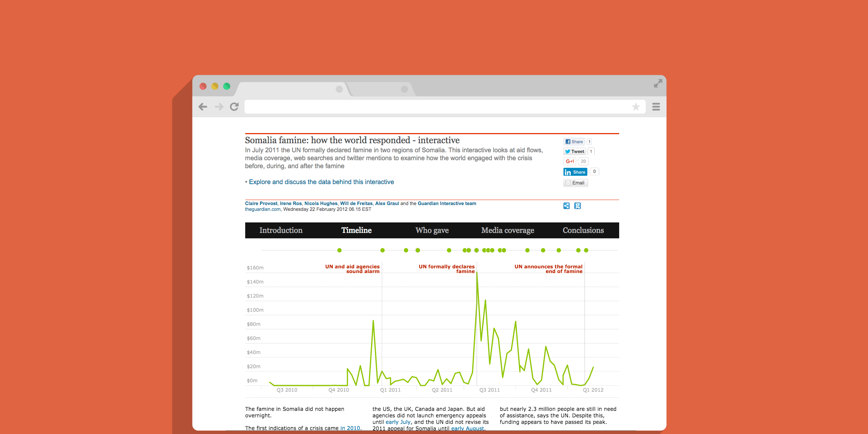
Task: Switch to the Media coverage tab
Action: click(508, 230)
